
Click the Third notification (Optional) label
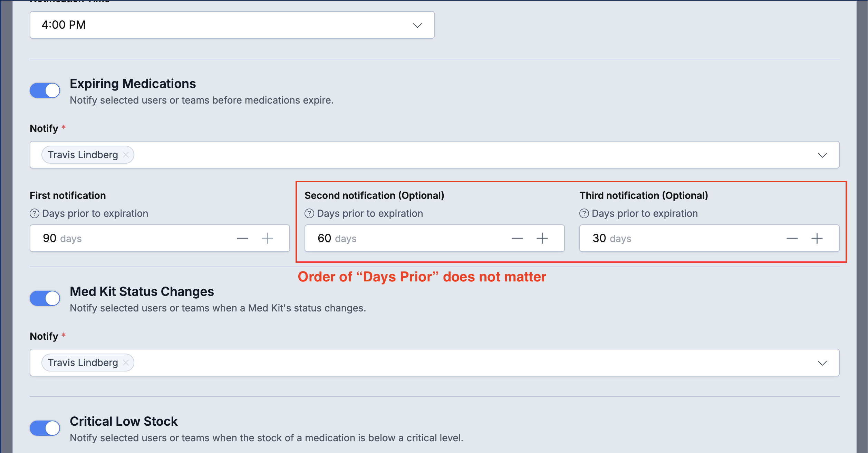tap(644, 195)
